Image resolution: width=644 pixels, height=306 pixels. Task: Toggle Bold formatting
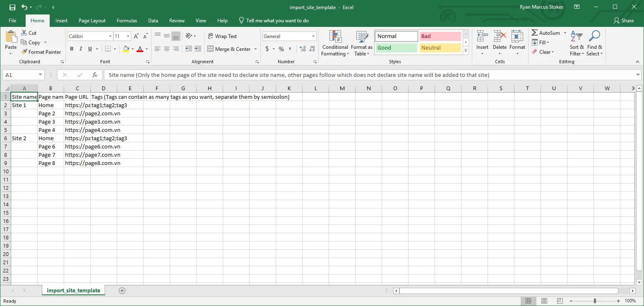click(x=72, y=49)
